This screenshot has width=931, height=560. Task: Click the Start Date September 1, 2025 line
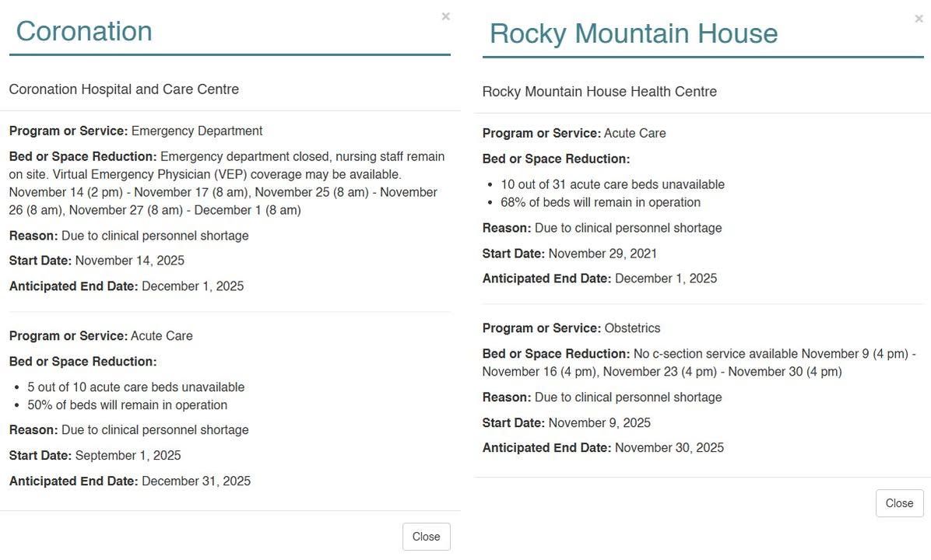pyautogui.click(x=95, y=456)
